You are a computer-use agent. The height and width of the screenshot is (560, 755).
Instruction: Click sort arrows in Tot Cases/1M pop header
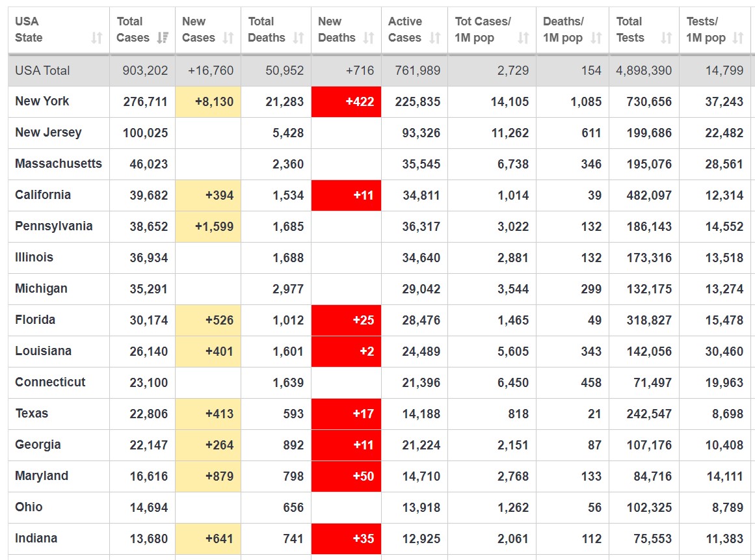click(523, 38)
